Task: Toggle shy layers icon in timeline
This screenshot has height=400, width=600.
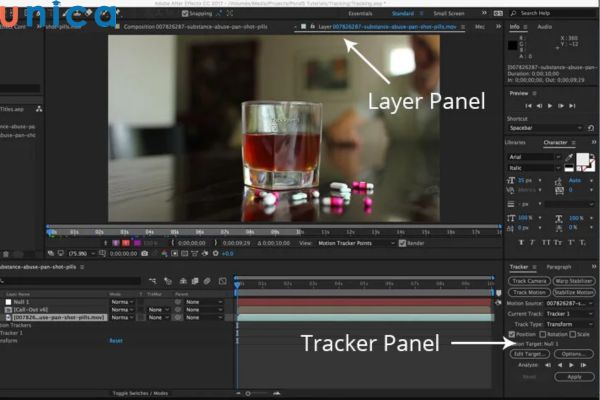Action: [183, 281]
